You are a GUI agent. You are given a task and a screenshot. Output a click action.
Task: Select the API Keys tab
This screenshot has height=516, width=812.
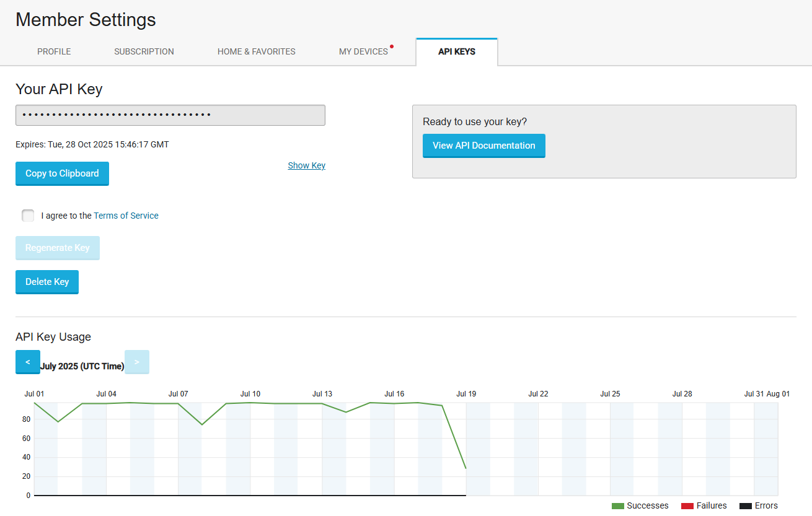click(x=457, y=51)
